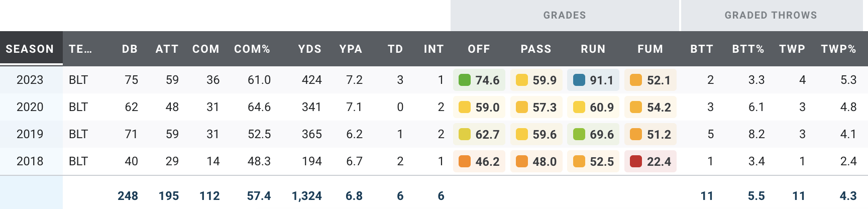Click the GRADED THROWS group header

pyautogui.click(x=771, y=15)
